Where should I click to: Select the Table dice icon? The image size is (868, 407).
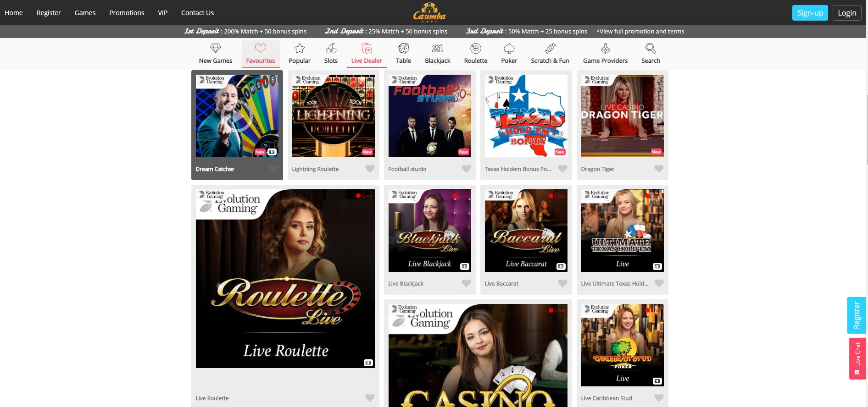tap(403, 48)
